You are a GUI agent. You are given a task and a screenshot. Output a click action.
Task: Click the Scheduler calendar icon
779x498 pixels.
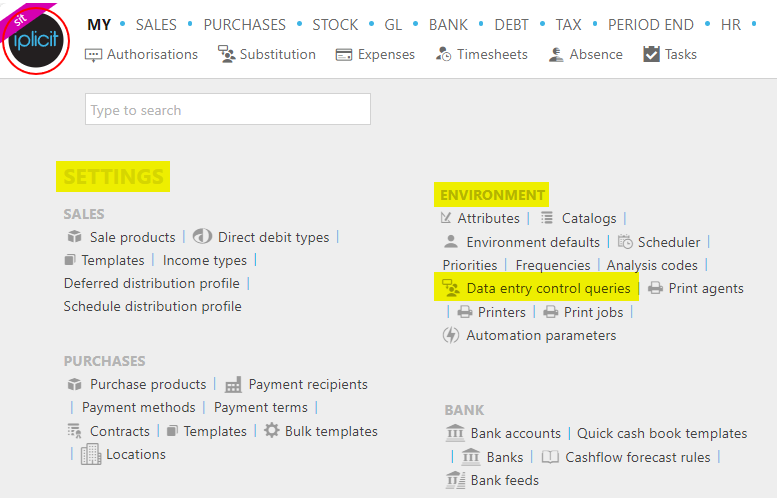[x=625, y=242]
